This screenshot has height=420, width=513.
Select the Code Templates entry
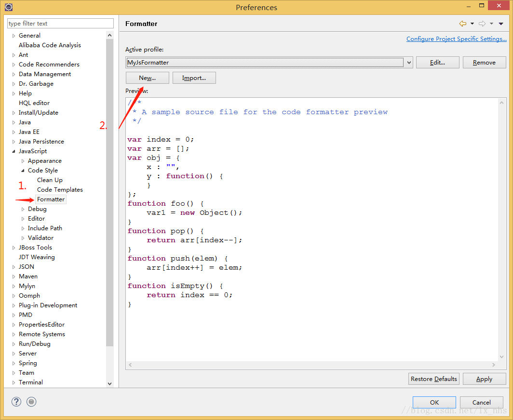[x=59, y=189]
